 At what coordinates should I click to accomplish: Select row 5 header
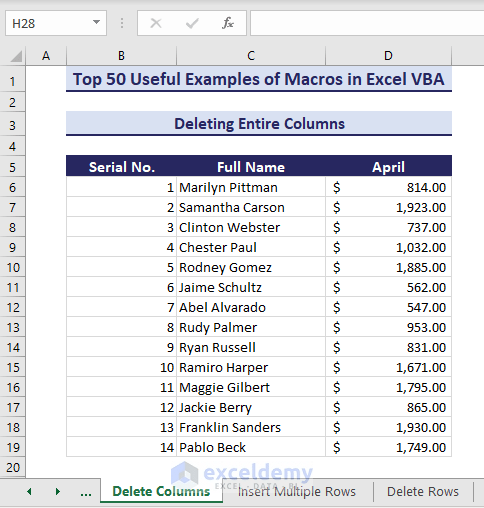click(13, 167)
